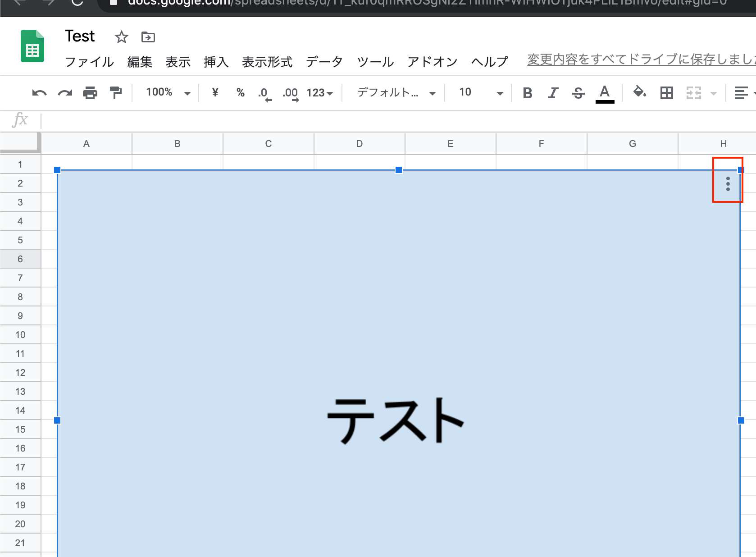Open the zoom 100% dropdown
This screenshot has height=557, width=756.
169,92
